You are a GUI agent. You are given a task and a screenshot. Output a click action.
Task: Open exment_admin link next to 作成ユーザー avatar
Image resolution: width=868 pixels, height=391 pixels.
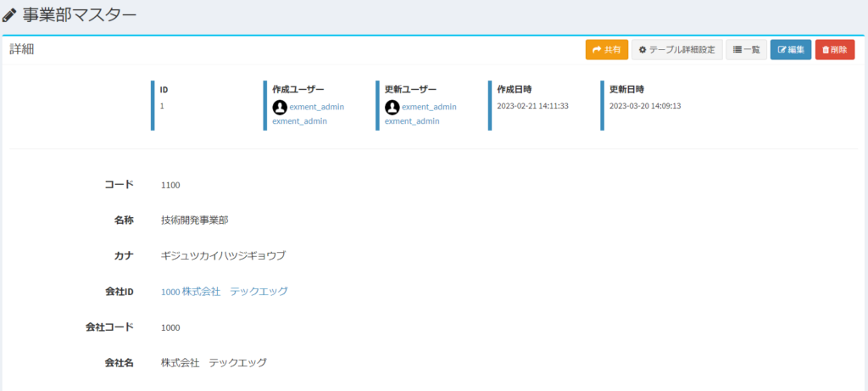point(317,107)
